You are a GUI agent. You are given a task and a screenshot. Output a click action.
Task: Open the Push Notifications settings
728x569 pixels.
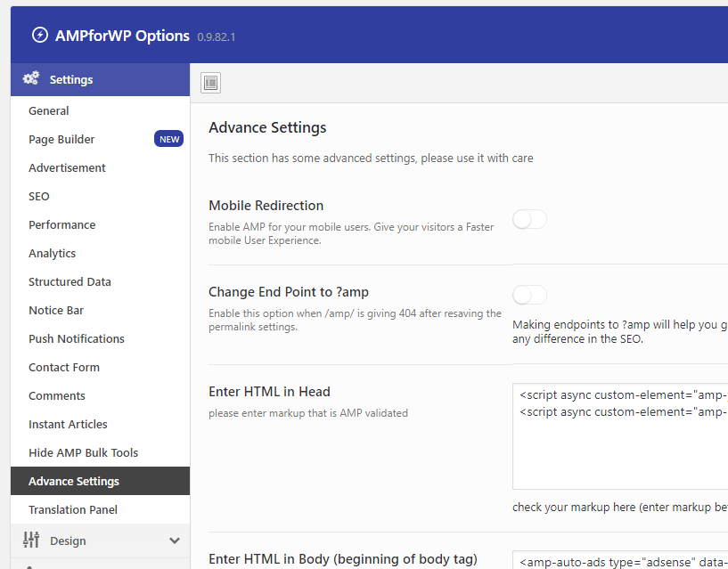77,338
